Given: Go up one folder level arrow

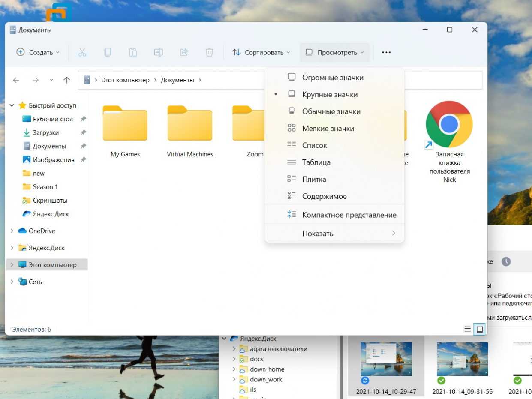Looking at the screenshot, I should click(66, 80).
